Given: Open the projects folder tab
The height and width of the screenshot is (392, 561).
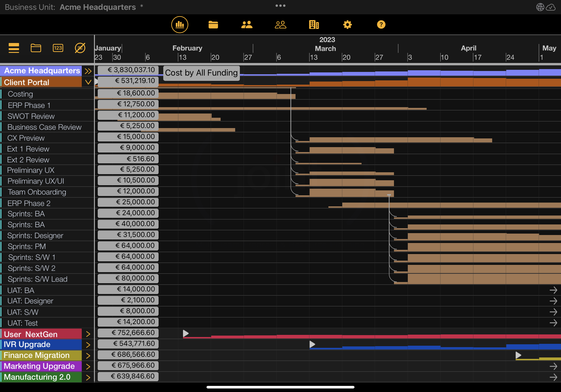Looking at the screenshot, I should coord(213,25).
